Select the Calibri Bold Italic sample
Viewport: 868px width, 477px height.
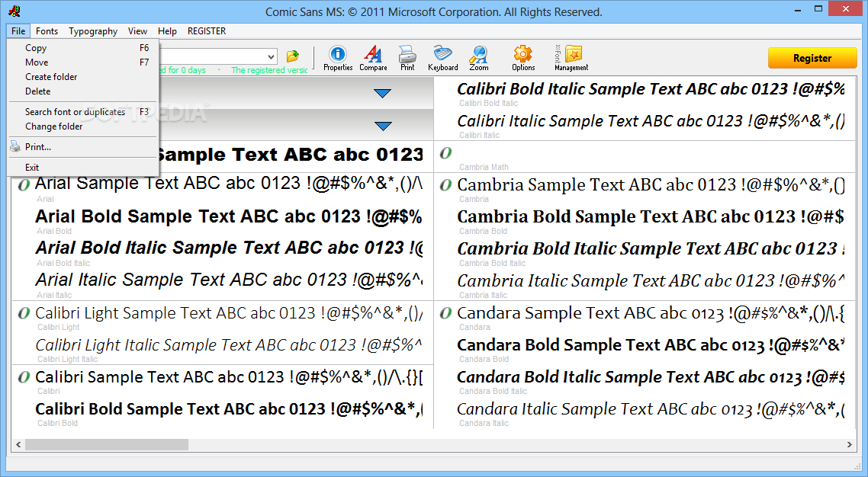[x=651, y=93]
